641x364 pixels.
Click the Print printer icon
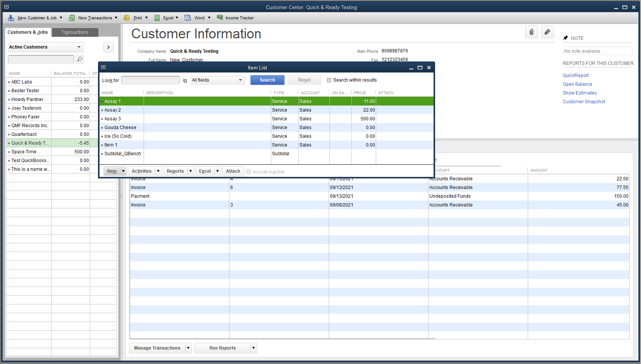click(127, 18)
